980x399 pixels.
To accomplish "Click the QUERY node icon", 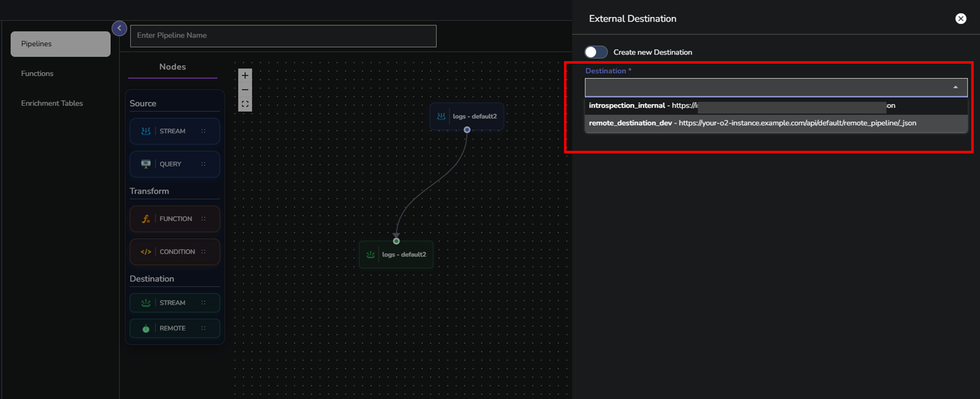I will tap(146, 164).
